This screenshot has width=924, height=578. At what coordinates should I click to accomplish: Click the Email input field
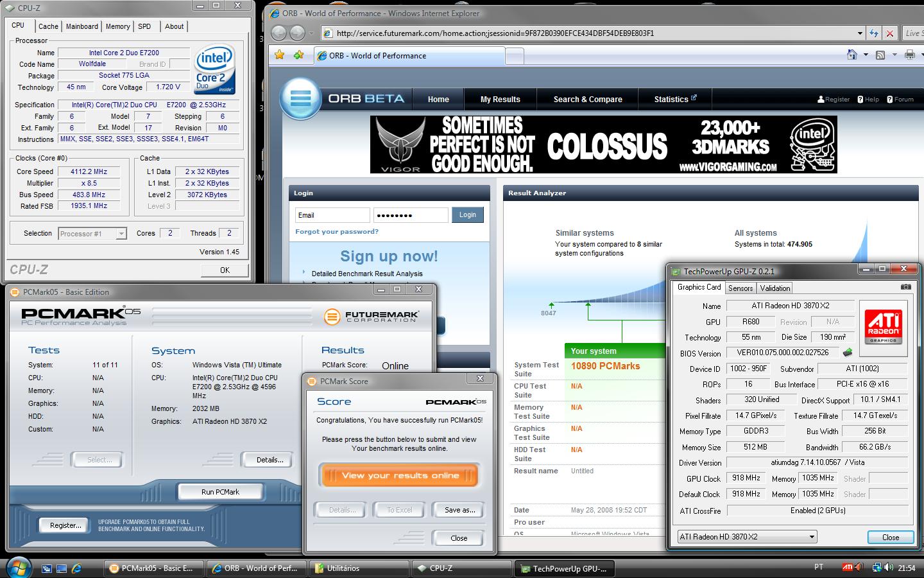[332, 215]
